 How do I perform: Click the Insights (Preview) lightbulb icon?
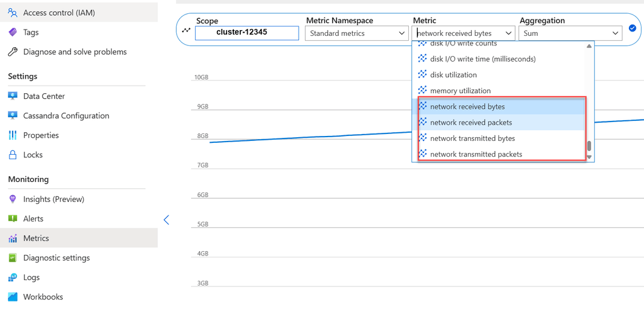tap(13, 199)
